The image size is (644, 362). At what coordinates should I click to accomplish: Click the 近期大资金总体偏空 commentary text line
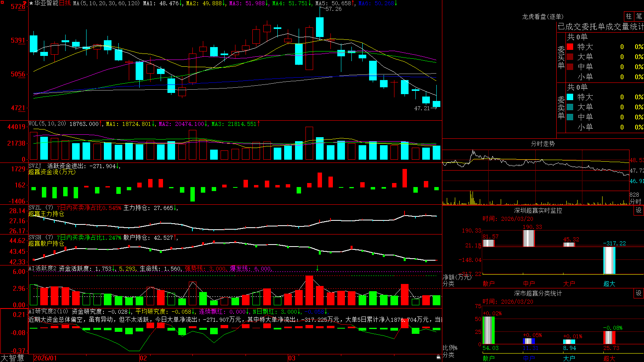pyautogui.click(x=235, y=319)
